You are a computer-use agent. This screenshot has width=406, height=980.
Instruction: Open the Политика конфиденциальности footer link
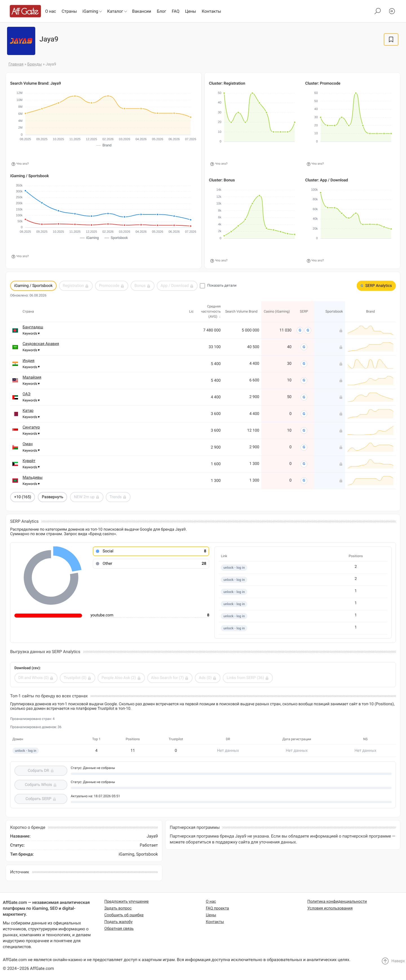337,902
